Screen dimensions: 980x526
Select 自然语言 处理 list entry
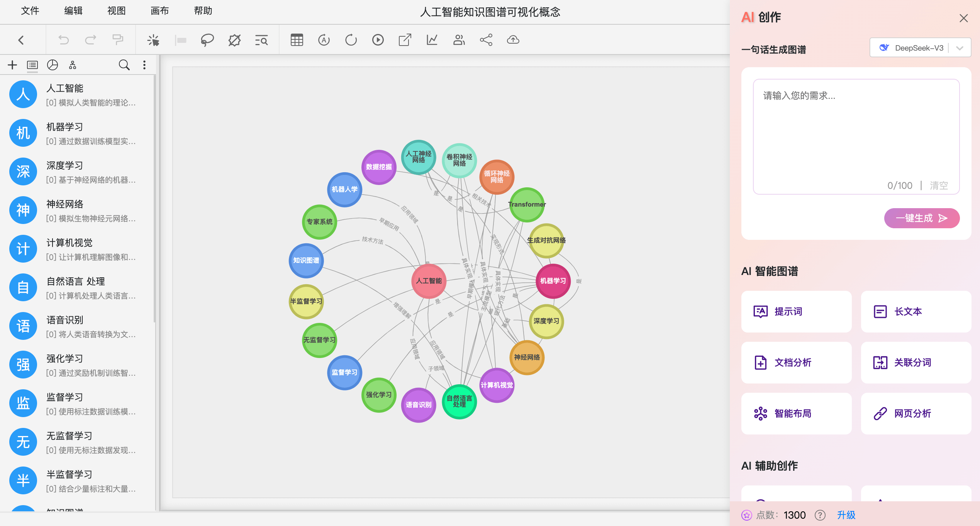[77, 287]
